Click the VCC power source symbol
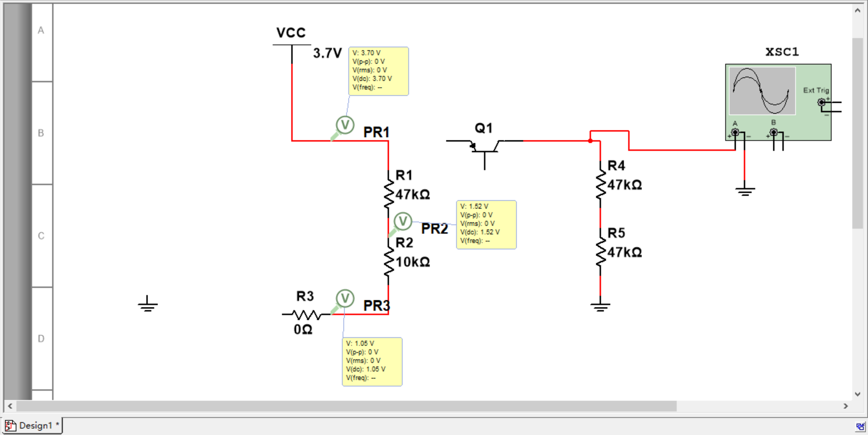The width and height of the screenshot is (868, 435). tap(291, 46)
